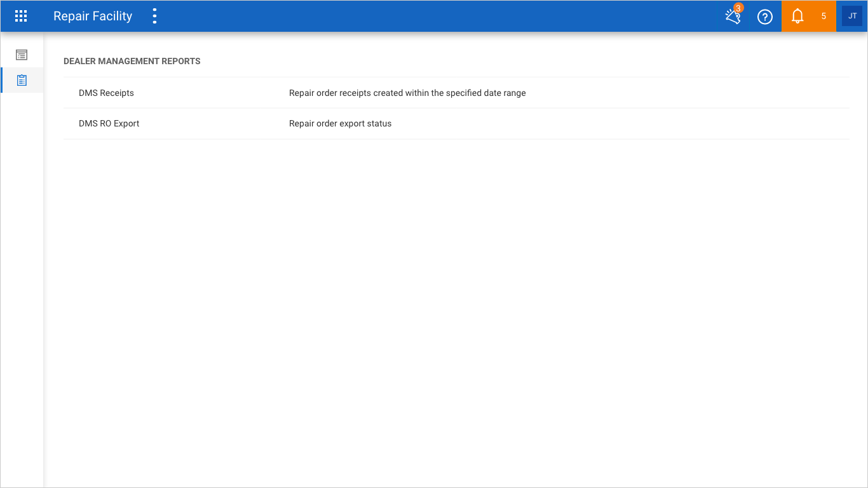This screenshot has width=868, height=488.
Task: Open the DMS Receipts report
Action: (106, 93)
